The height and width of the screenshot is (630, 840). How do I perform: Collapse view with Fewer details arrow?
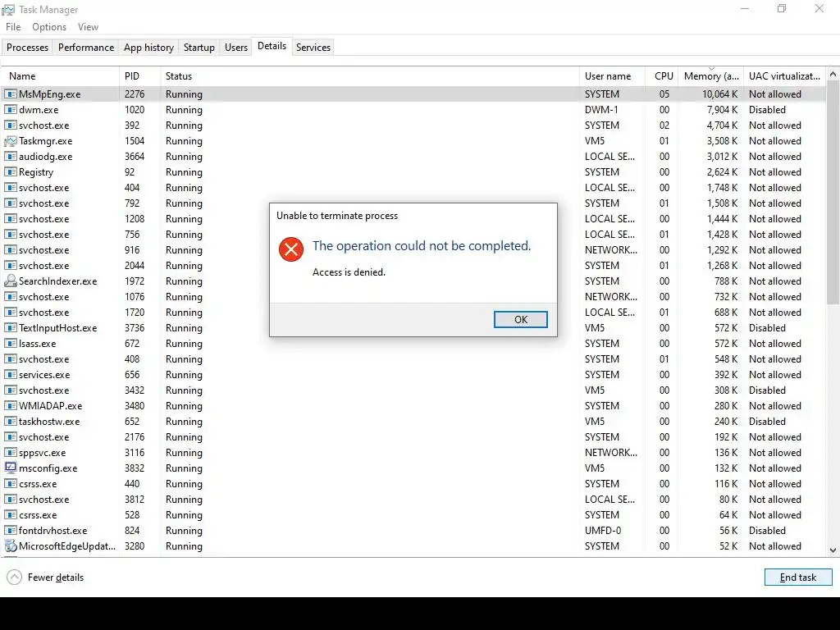[15, 577]
